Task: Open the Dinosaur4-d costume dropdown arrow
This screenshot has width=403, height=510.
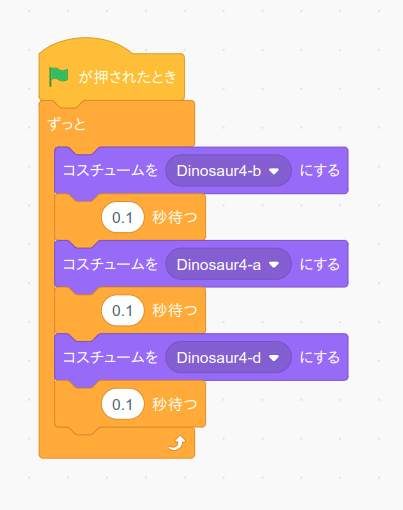Action: (x=274, y=358)
